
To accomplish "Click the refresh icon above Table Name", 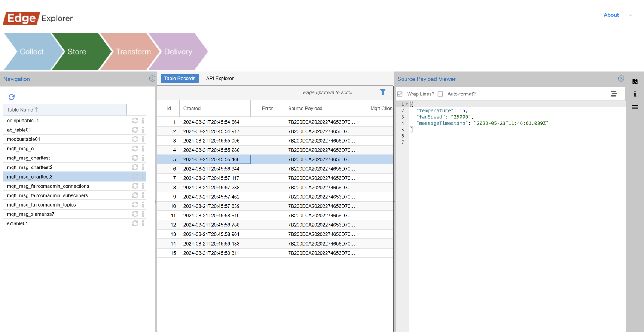I will coord(12,97).
